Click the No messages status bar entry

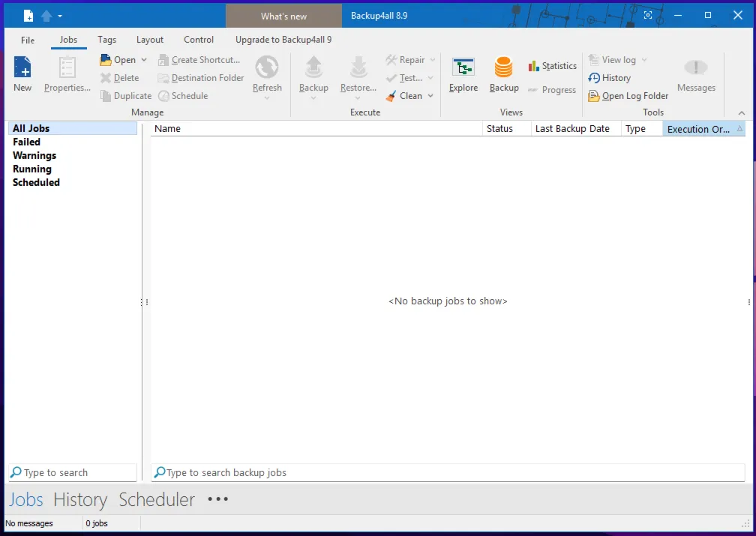tap(29, 523)
